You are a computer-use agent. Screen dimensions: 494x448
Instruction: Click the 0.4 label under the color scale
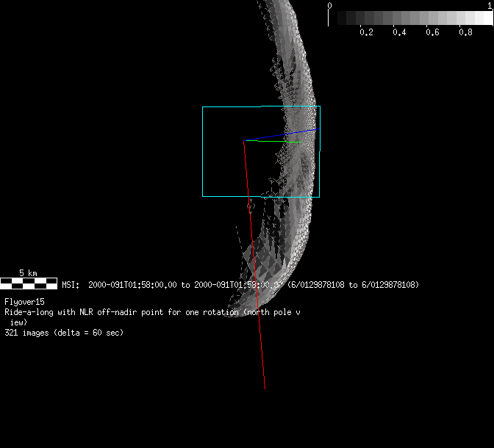coord(399,32)
